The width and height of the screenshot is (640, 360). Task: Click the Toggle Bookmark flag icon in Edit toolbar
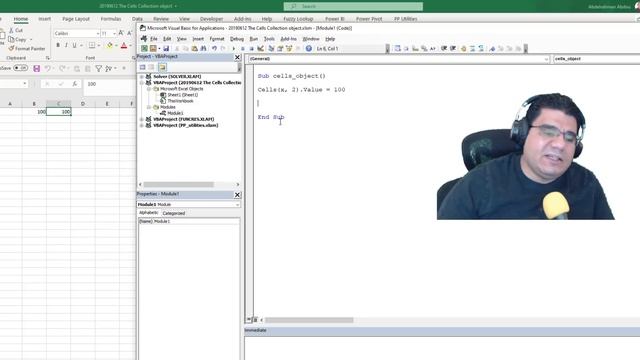click(x=492, y=49)
